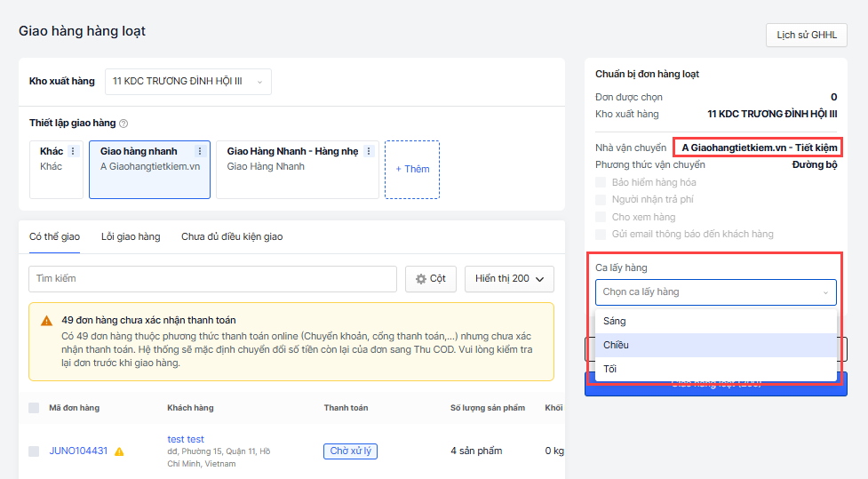The height and width of the screenshot is (479, 868).
Task: Open the Kho xuất hàng warehouse dropdown
Action: (x=188, y=82)
